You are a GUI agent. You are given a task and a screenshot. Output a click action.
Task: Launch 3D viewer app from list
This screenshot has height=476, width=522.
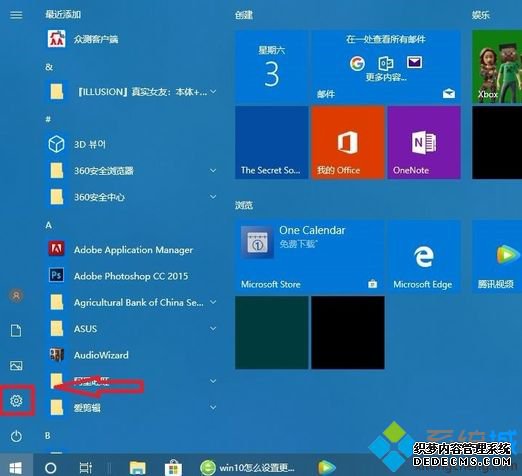131,144
